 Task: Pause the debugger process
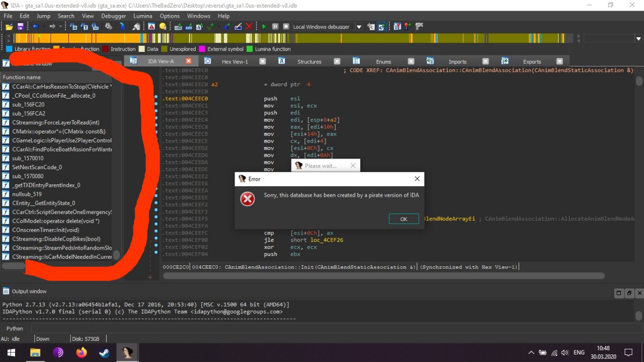pos(275,27)
